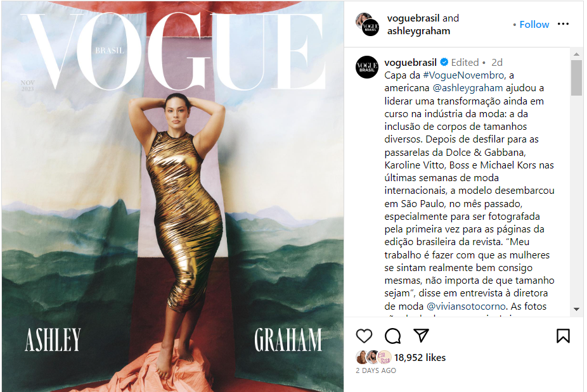This screenshot has width=587, height=392.
Task: Follow the voguebrasil account
Action: tap(534, 24)
